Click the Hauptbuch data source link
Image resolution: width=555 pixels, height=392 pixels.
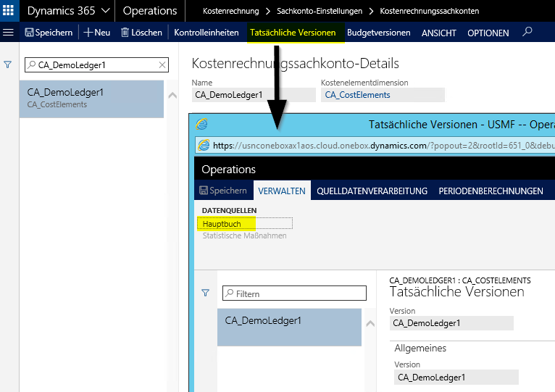pyautogui.click(x=222, y=224)
